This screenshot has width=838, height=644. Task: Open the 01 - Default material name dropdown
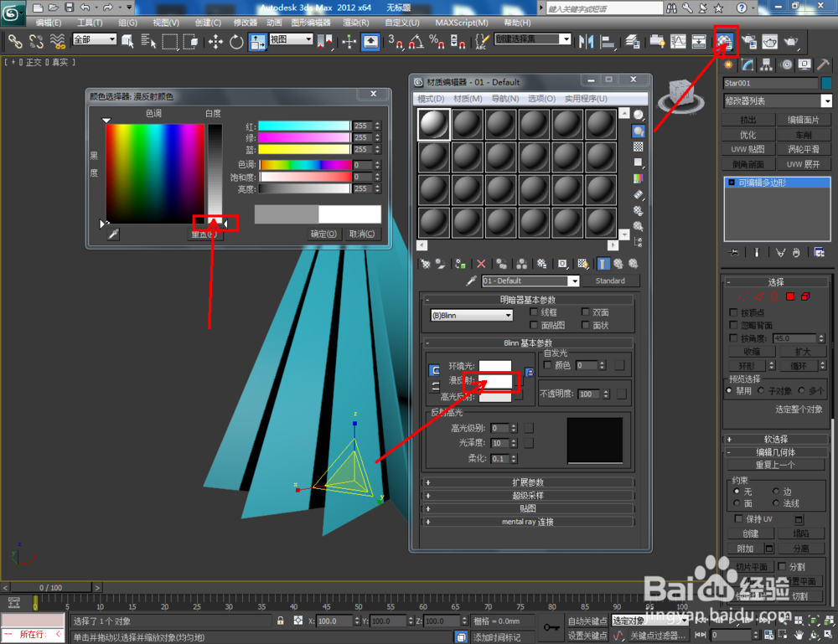coord(530,281)
